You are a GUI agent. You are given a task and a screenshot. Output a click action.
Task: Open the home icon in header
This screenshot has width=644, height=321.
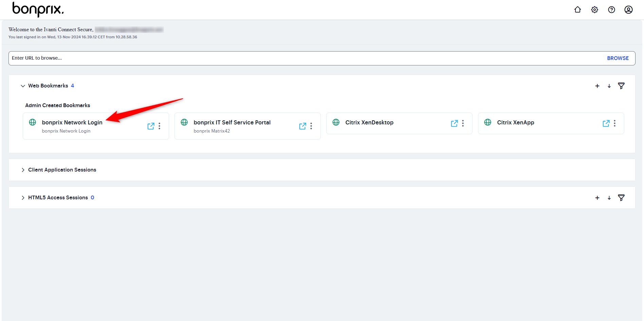coord(577,10)
